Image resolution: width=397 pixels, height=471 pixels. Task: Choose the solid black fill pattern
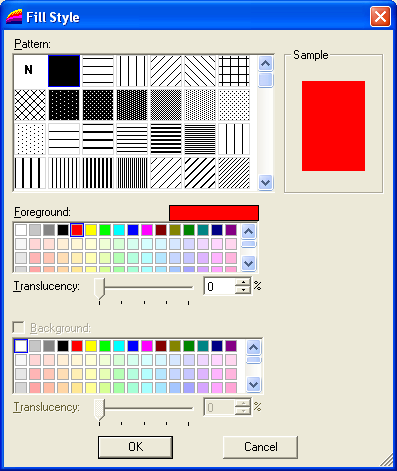point(64,71)
